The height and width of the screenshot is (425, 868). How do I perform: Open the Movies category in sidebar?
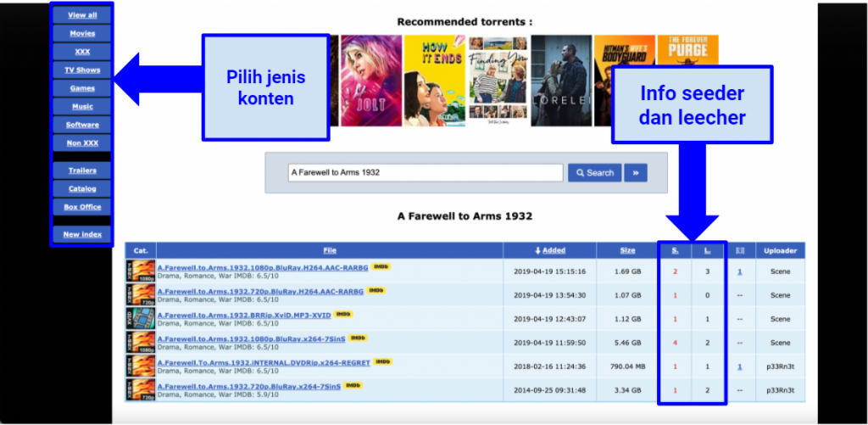click(x=82, y=34)
